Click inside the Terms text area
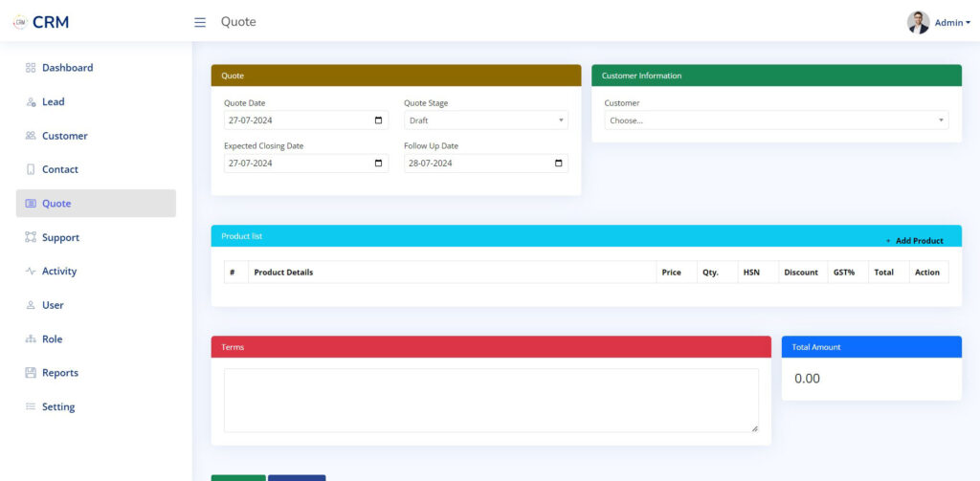This screenshot has height=481, width=980. [491, 401]
